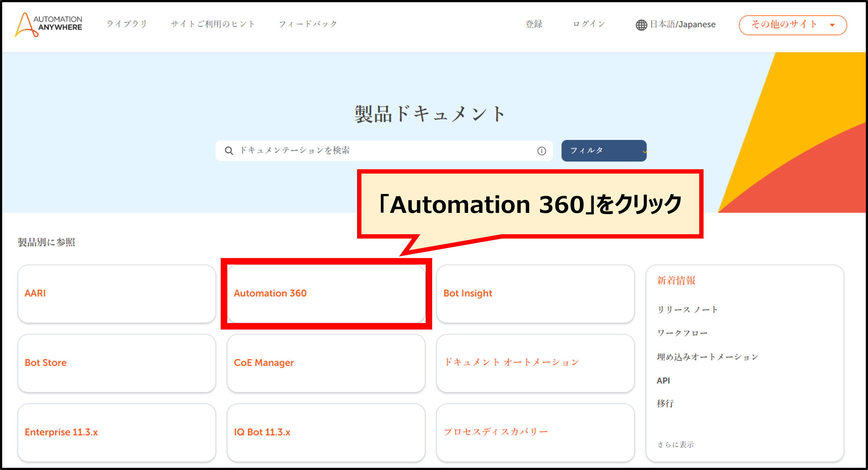Viewport: 868px width, 470px height.
Task: Open ワークフロー under 新着情報
Action: pyautogui.click(x=682, y=333)
